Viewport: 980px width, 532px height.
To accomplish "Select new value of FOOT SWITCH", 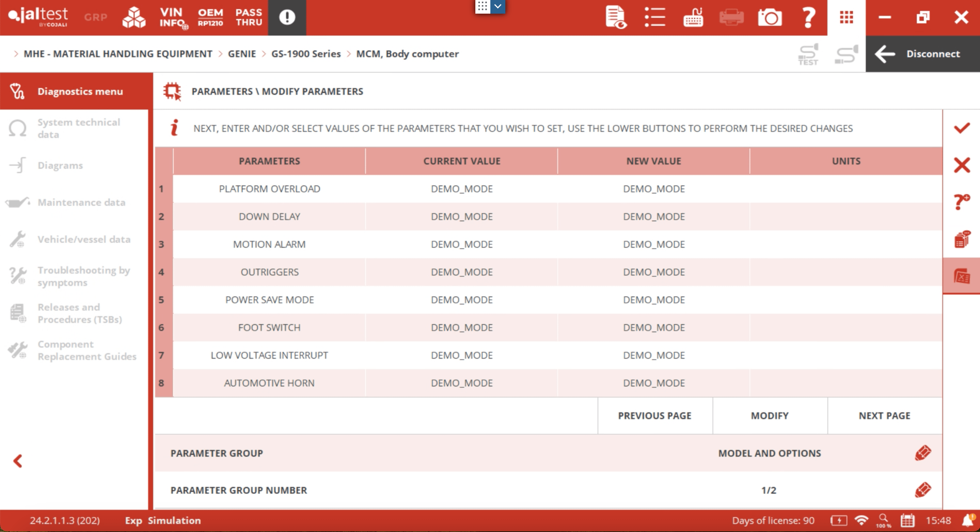I will point(653,327).
